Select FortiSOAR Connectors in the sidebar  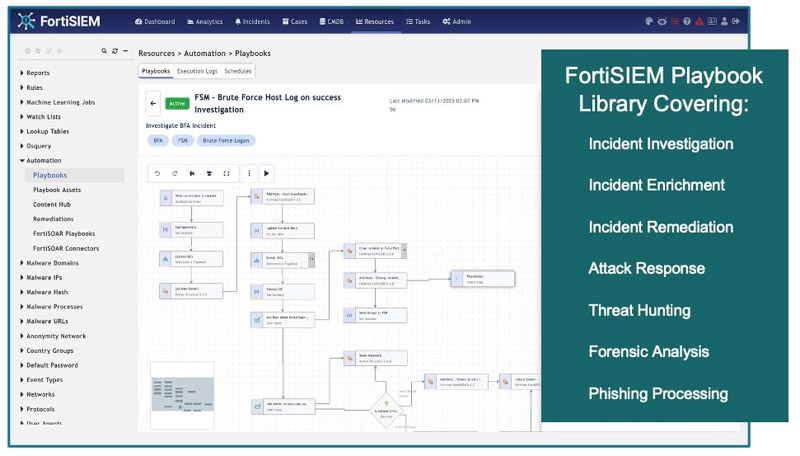tap(66, 248)
